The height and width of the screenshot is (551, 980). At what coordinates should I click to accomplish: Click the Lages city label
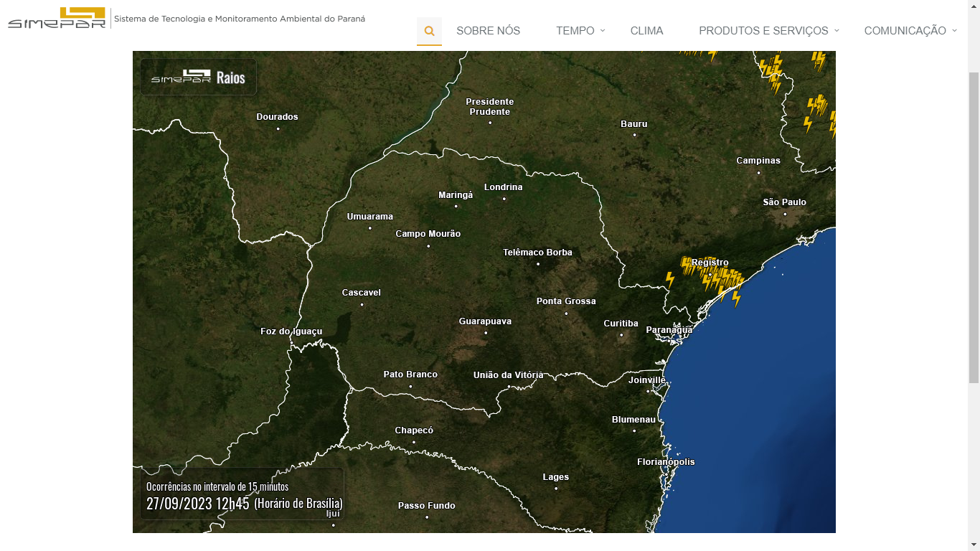(x=556, y=477)
